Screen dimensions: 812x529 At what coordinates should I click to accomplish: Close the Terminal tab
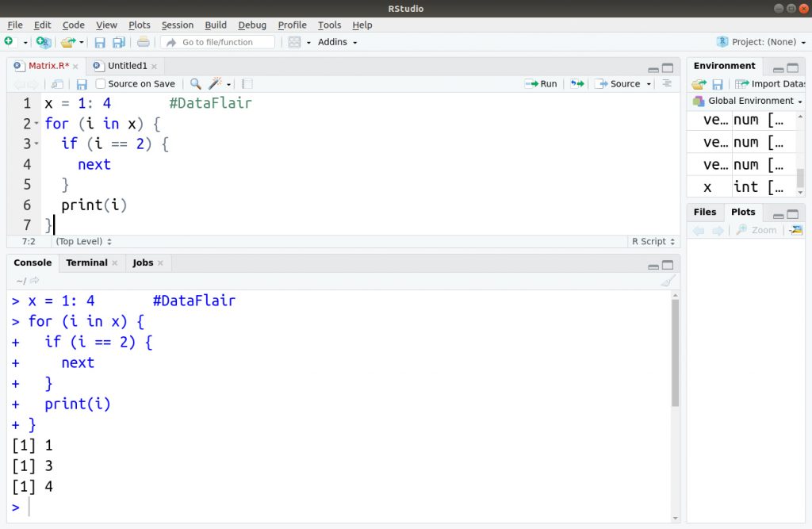click(x=115, y=263)
